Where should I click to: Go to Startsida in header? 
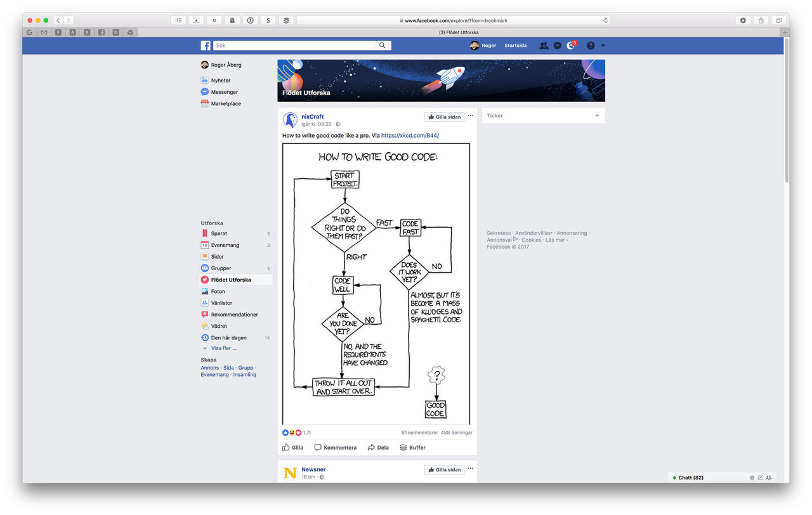pos(515,46)
